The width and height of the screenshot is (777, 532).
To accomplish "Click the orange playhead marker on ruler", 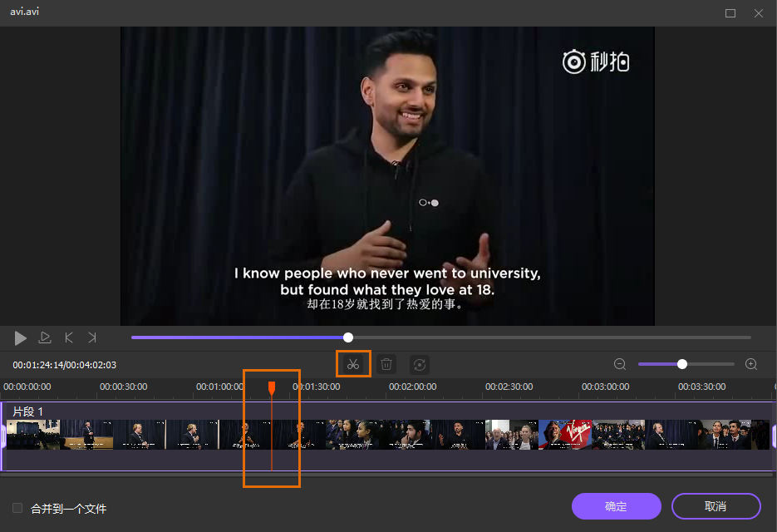I will click(272, 387).
